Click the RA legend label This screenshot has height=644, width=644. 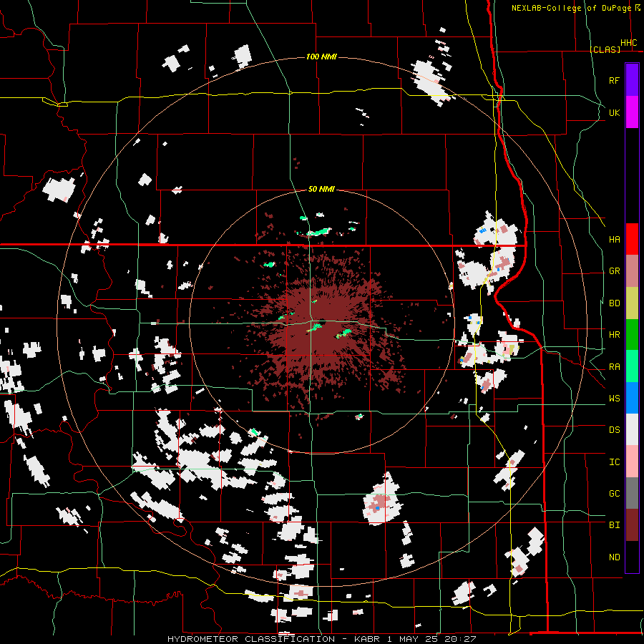click(x=614, y=367)
